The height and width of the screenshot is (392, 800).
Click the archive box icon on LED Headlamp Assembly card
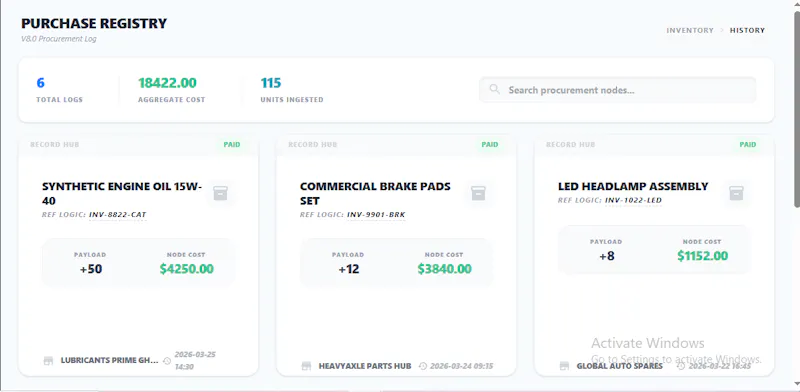(736, 193)
